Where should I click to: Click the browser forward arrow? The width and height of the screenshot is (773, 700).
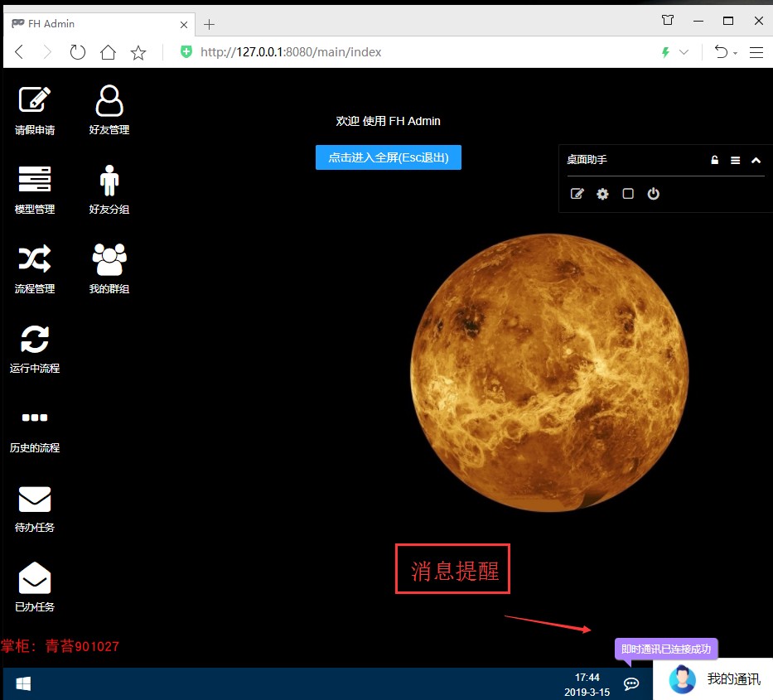coord(47,51)
